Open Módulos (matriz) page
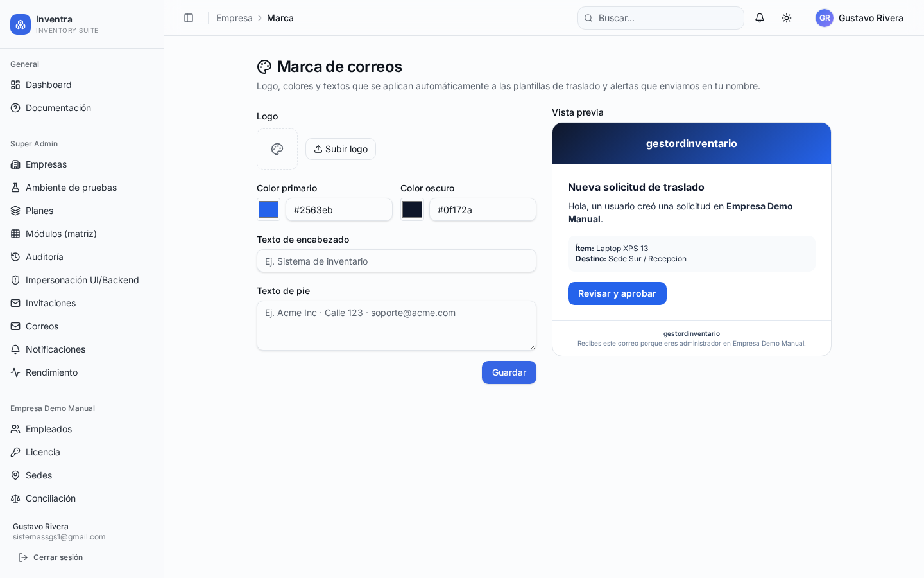 81,234
